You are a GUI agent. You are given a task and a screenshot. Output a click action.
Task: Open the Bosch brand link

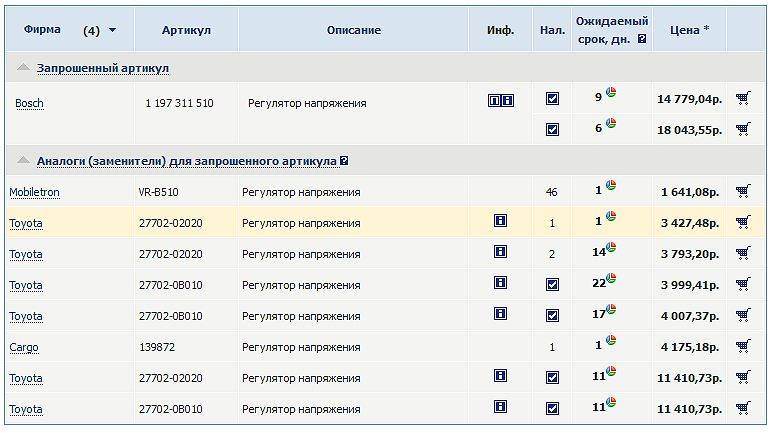pos(29,104)
